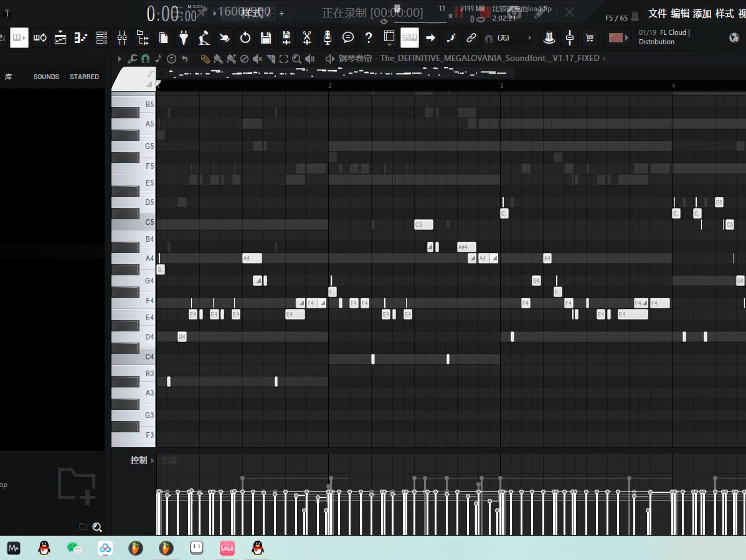Save project with floppy disk icon
The height and width of the screenshot is (560, 746).
265,37
